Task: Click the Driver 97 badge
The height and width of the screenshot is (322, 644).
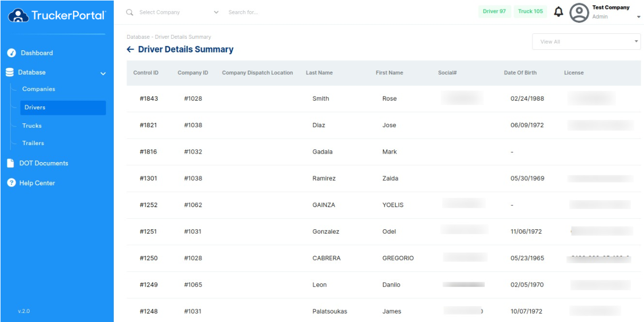Action: [x=494, y=12]
